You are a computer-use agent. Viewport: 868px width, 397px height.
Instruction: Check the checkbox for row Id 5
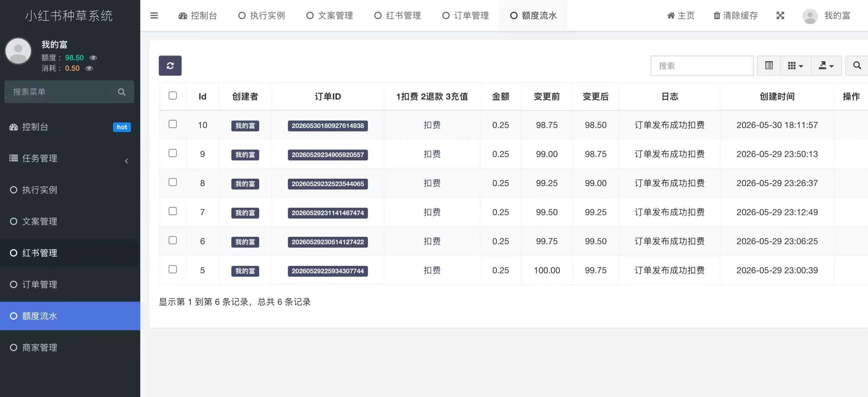tap(173, 269)
